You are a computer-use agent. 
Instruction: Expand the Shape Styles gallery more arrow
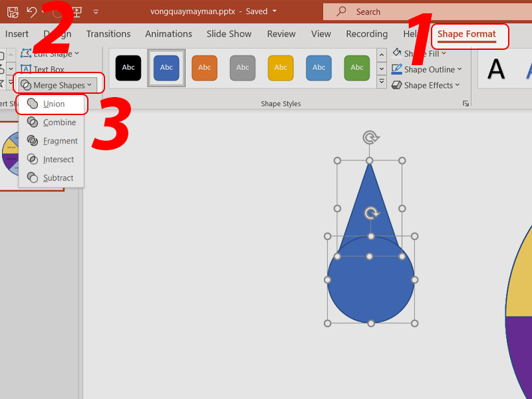tap(382, 82)
